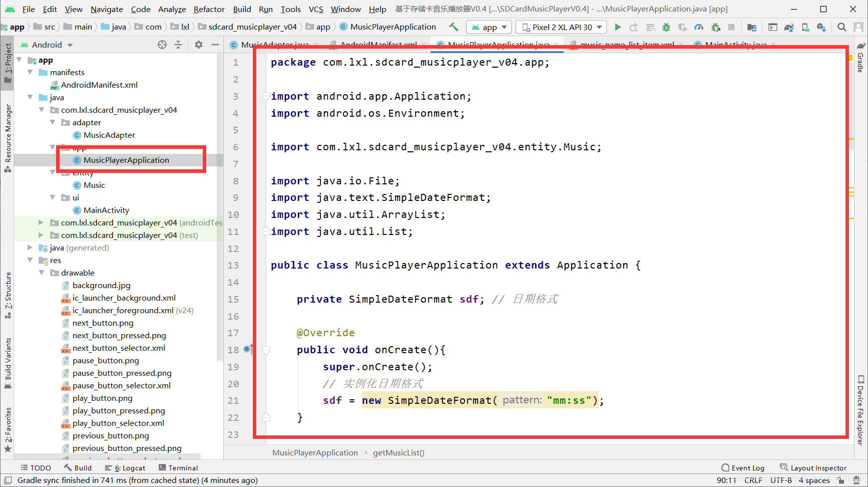Click Attach Debugger to Android Process icon
This screenshot has height=487, width=868.
coord(716,27)
